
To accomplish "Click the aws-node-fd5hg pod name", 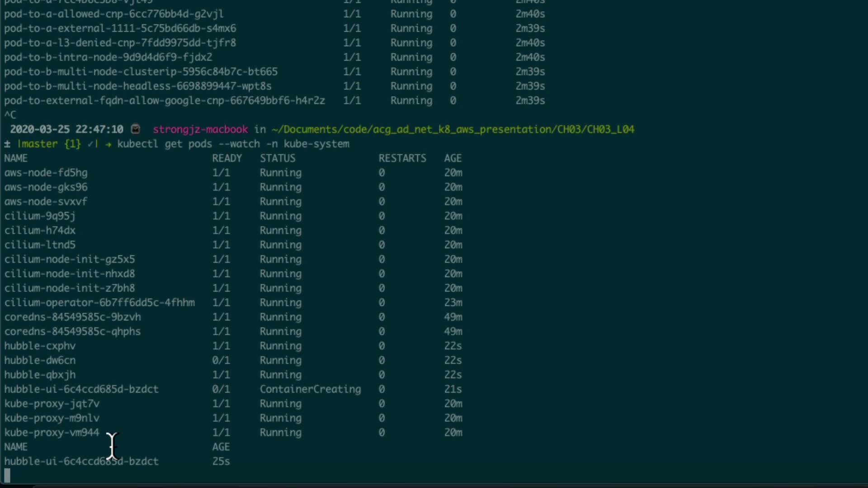I will click(x=46, y=173).
